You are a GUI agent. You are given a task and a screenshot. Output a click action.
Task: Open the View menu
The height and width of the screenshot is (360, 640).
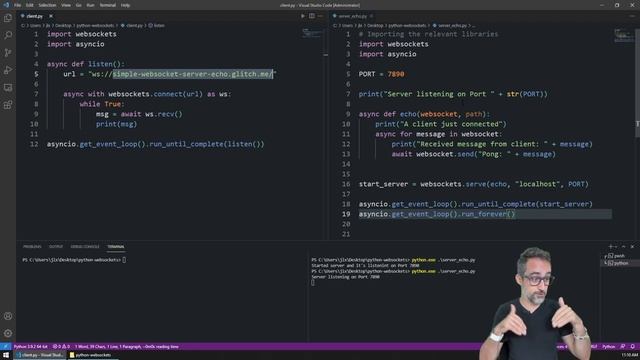(66, 5)
